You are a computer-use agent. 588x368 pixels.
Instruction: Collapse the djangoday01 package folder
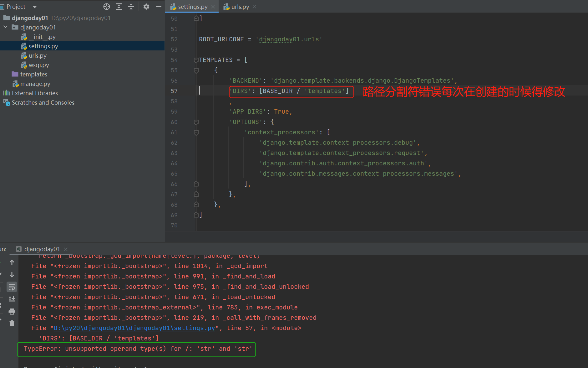coord(5,27)
